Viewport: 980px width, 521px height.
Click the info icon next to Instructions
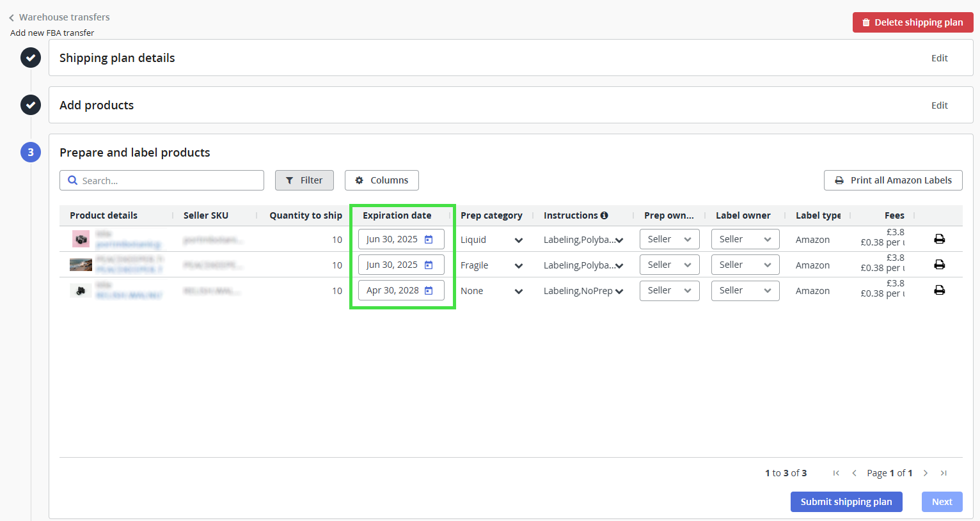pos(604,215)
